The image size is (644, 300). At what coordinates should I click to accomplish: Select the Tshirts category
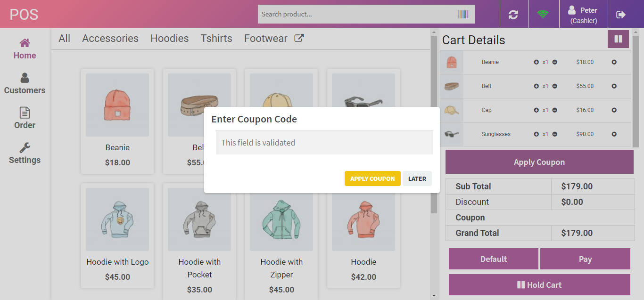point(216,38)
